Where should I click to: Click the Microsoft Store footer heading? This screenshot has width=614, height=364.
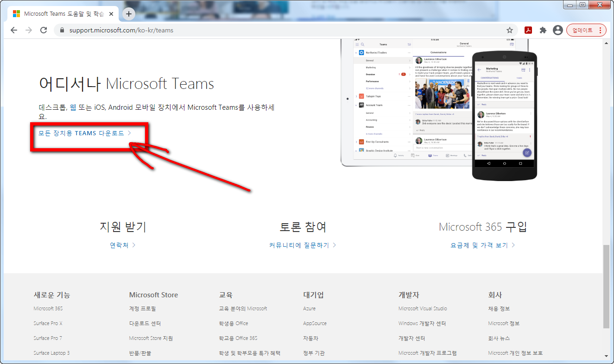pos(153,295)
